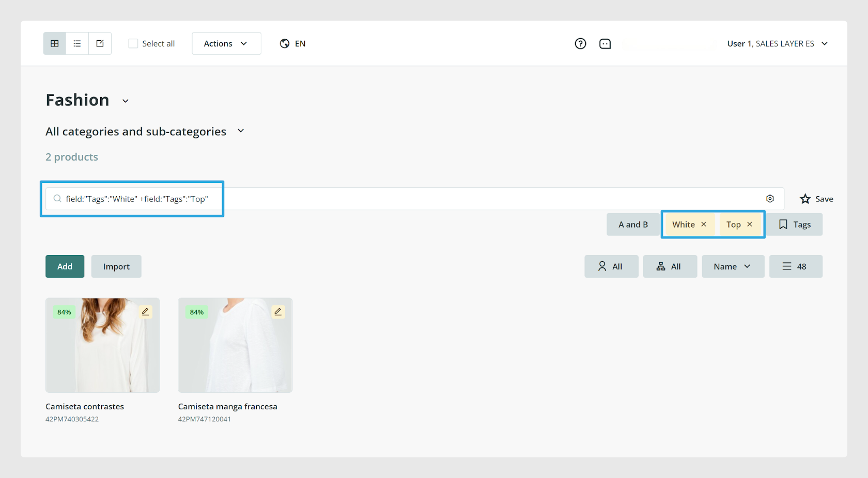Switch to grid view icon

click(55, 43)
